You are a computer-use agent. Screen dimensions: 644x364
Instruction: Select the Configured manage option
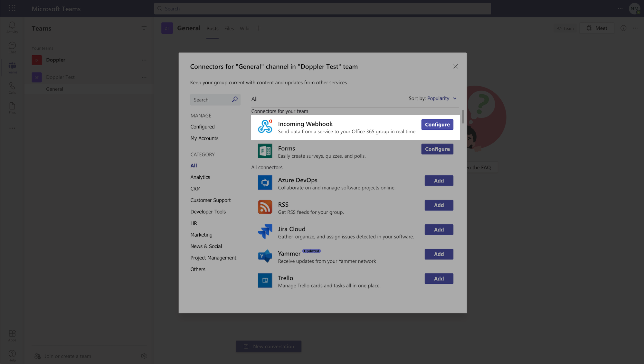click(x=202, y=127)
